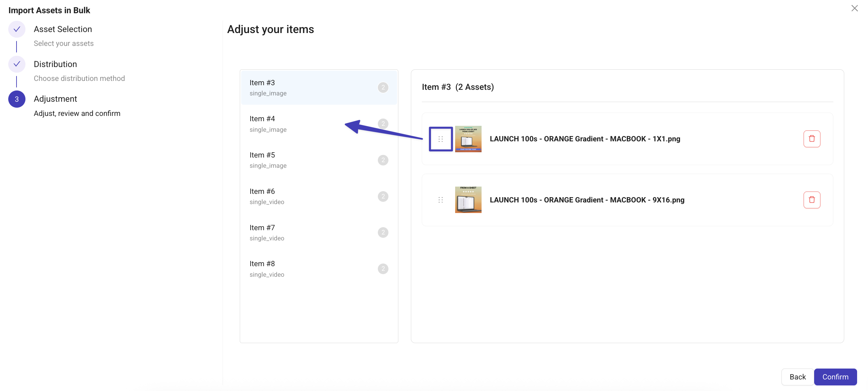
Task: Delete the MACBOOK 9X16.png asset
Action: (x=812, y=200)
